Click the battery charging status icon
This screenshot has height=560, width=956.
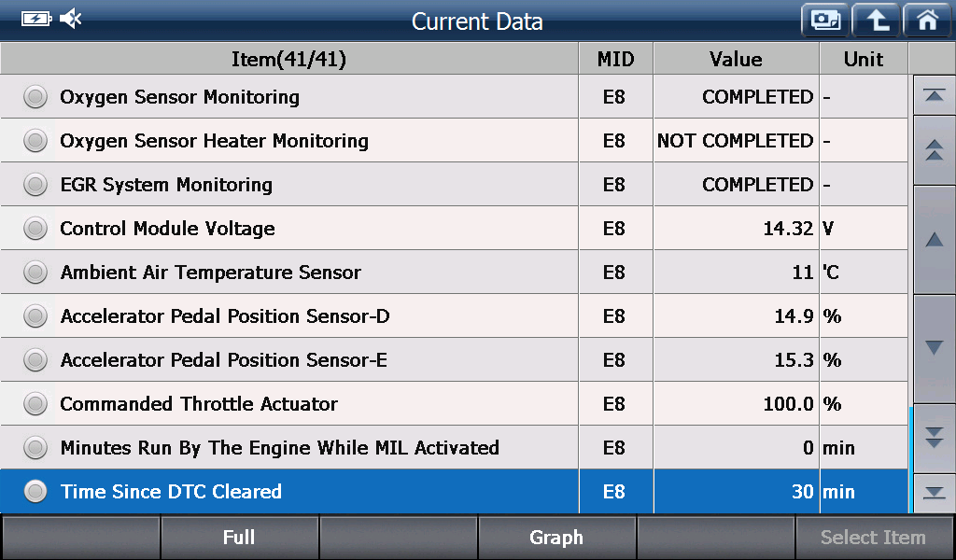(36, 19)
